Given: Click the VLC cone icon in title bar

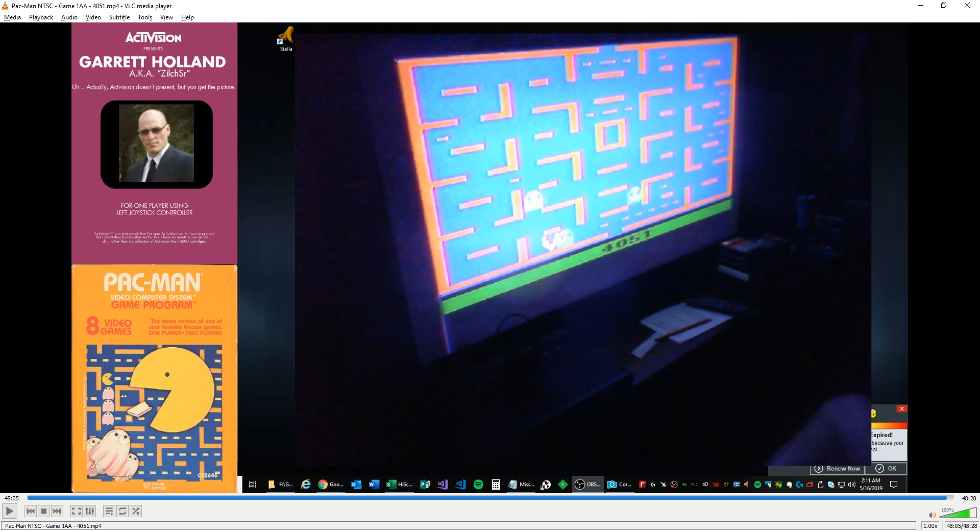Looking at the screenshot, I should (x=5, y=6).
